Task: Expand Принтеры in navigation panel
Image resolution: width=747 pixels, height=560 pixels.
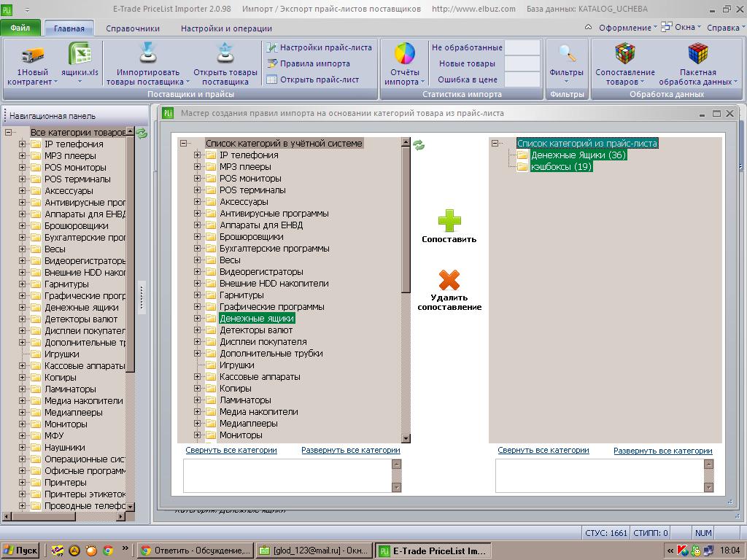Action: point(22,482)
